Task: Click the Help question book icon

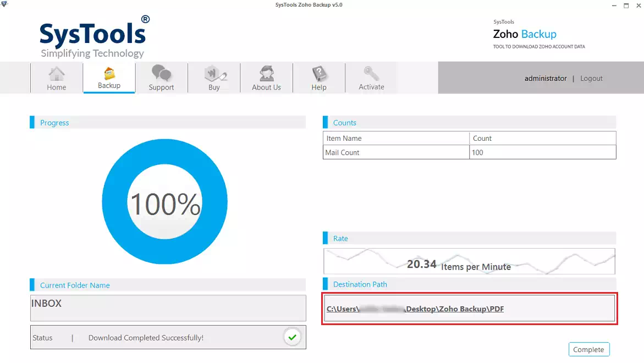Action: point(319,74)
